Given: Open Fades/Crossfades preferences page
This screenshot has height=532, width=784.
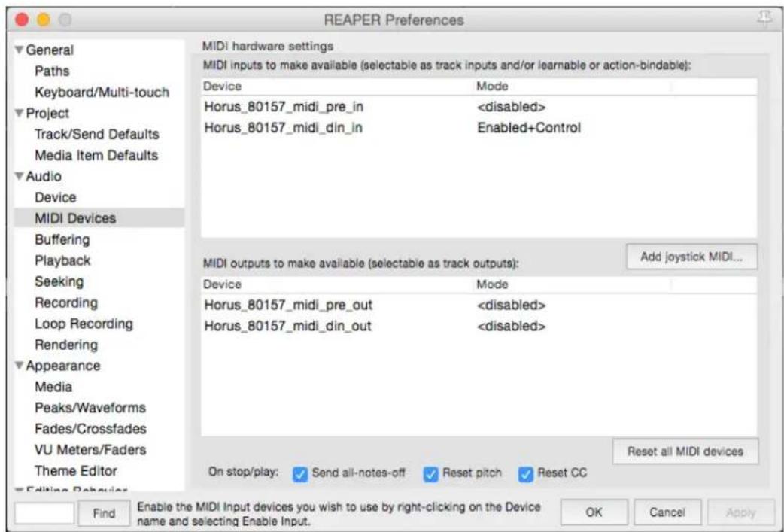Looking at the screenshot, I should tap(90, 428).
